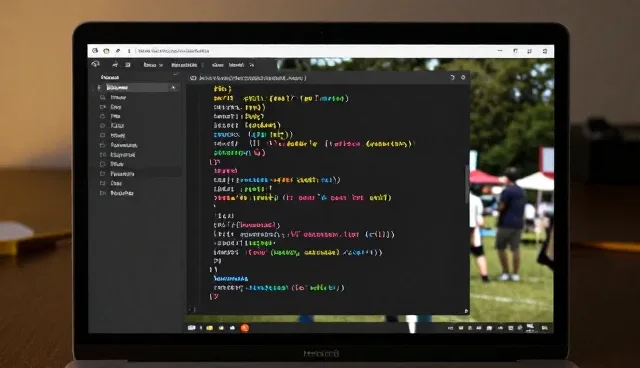
Task: Click the question mark icon beside the editor tab
Action: click(x=452, y=78)
